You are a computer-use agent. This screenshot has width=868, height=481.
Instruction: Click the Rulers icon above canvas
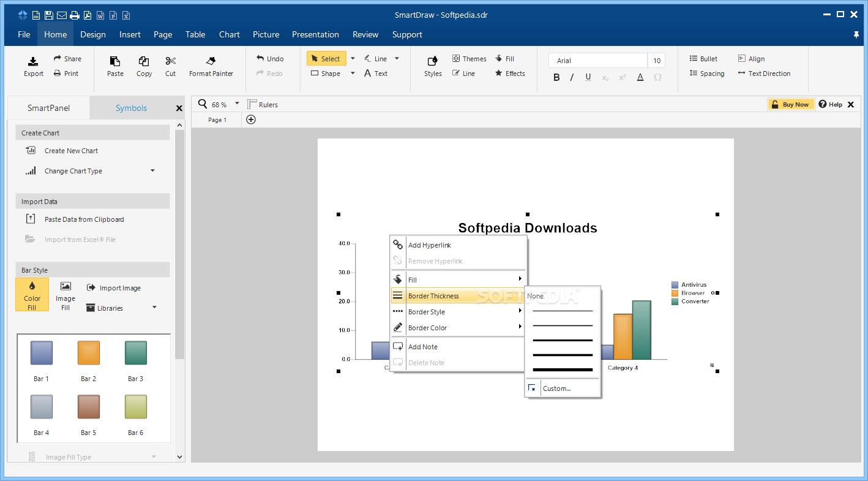(252, 104)
